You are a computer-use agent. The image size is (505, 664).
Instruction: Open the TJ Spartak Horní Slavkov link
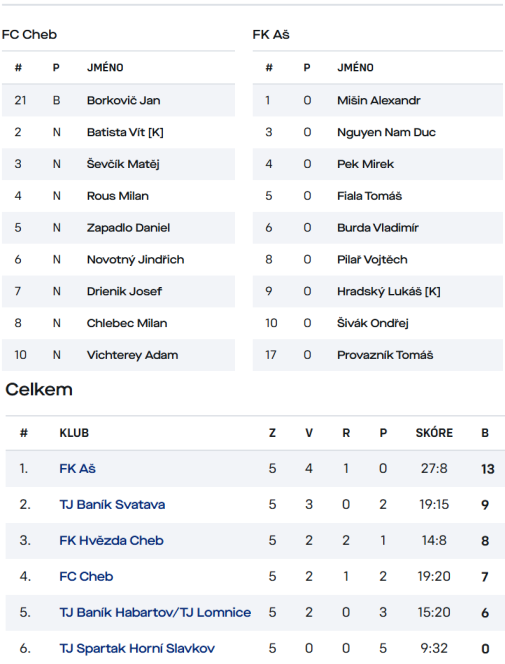coord(137,648)
